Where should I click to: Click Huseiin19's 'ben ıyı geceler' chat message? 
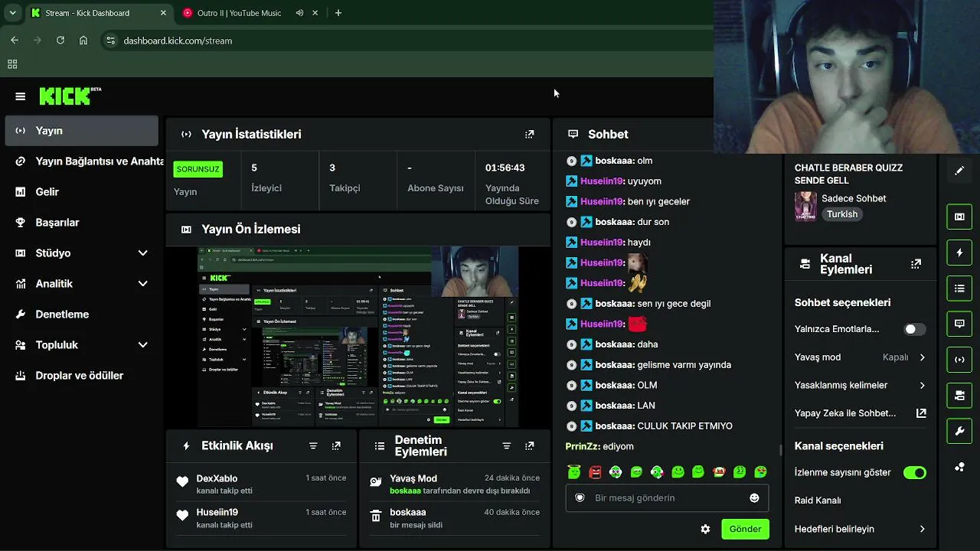coord(658,201)
